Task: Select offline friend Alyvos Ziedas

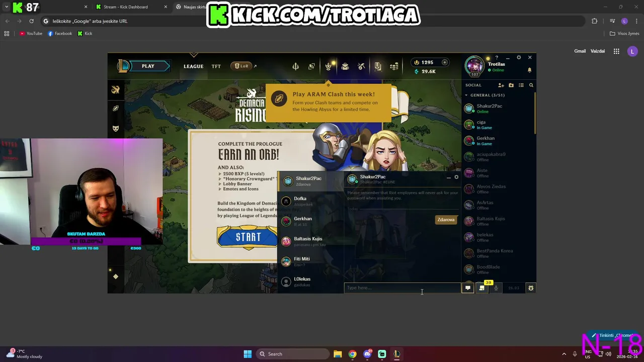Action: (x=498, y=189)
